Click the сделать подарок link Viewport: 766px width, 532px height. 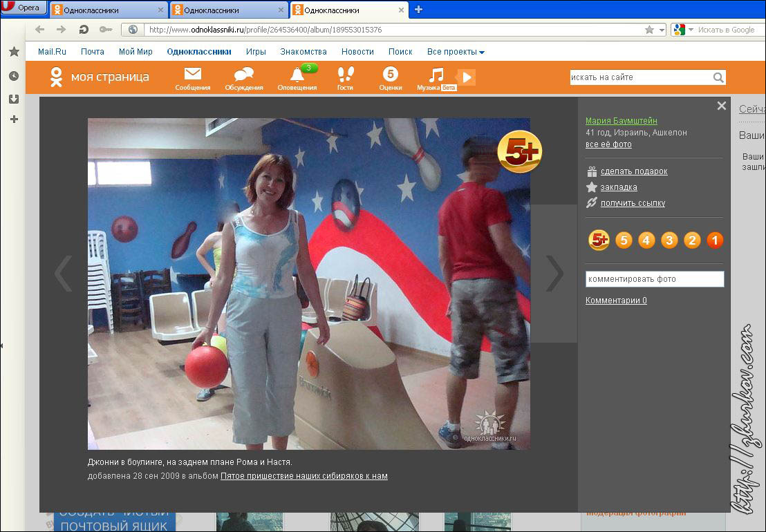click(x=633, y=171)
